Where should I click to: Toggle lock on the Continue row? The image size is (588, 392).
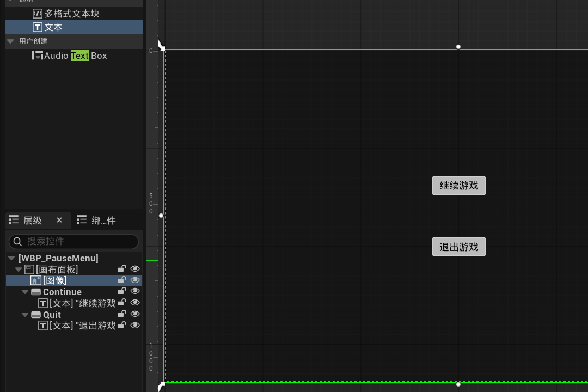click(x=122, y=291)
